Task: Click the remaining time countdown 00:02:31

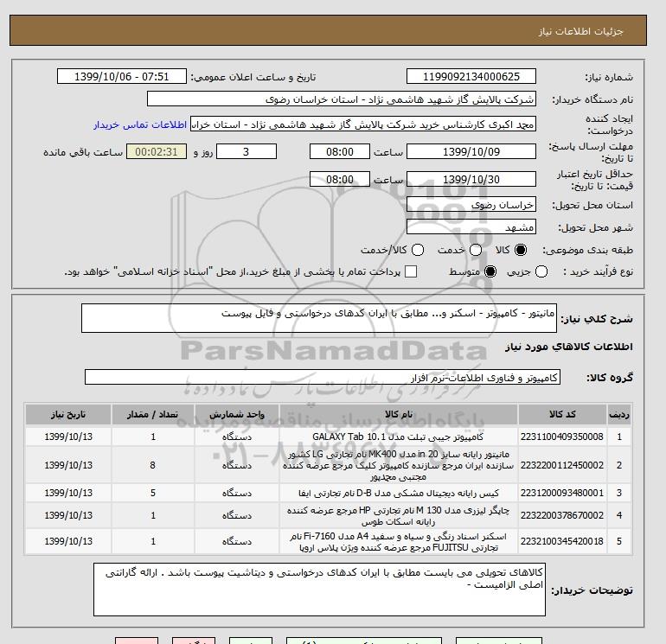Action: point(157,151)
